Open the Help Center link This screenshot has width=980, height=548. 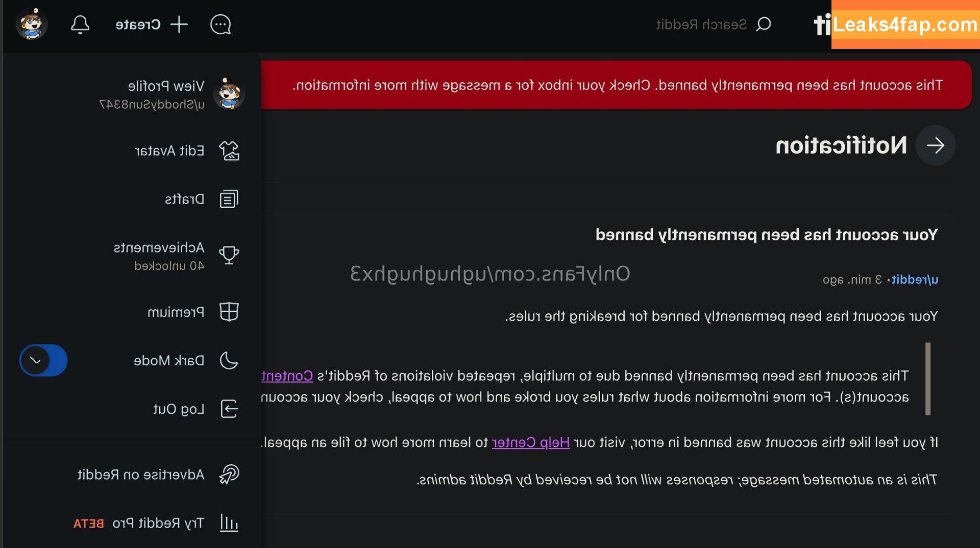(531, 442)
